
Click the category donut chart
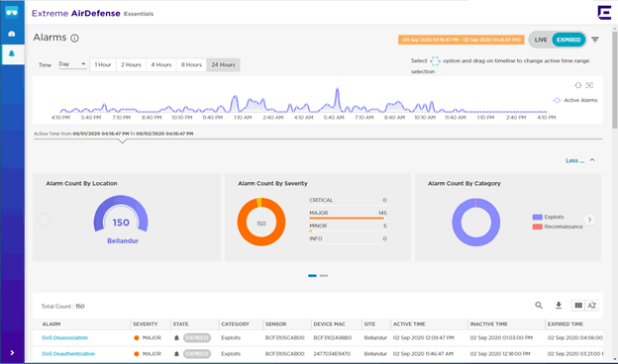coord(476,222)
